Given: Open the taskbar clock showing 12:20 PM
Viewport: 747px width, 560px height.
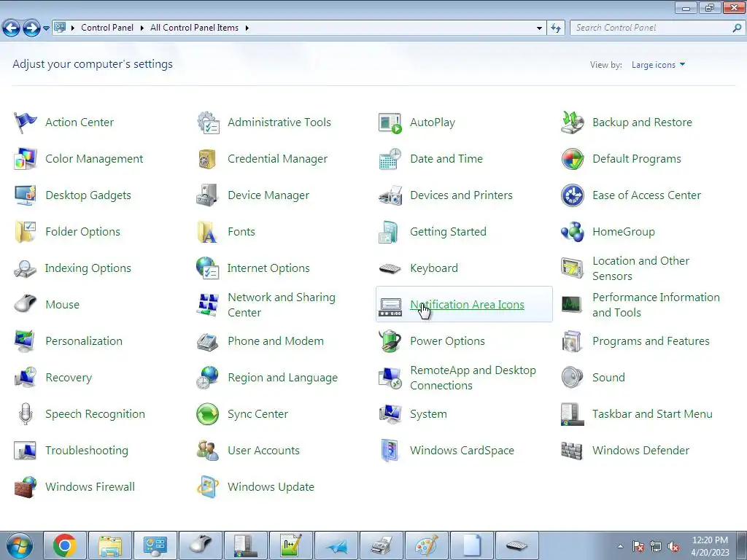Looking at the screenshot, I should [x=710, y=546].
